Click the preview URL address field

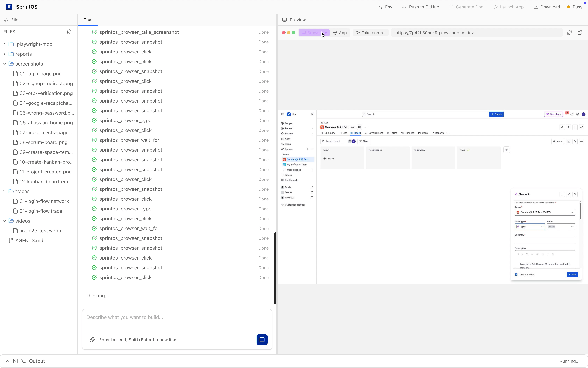(477, 33)
